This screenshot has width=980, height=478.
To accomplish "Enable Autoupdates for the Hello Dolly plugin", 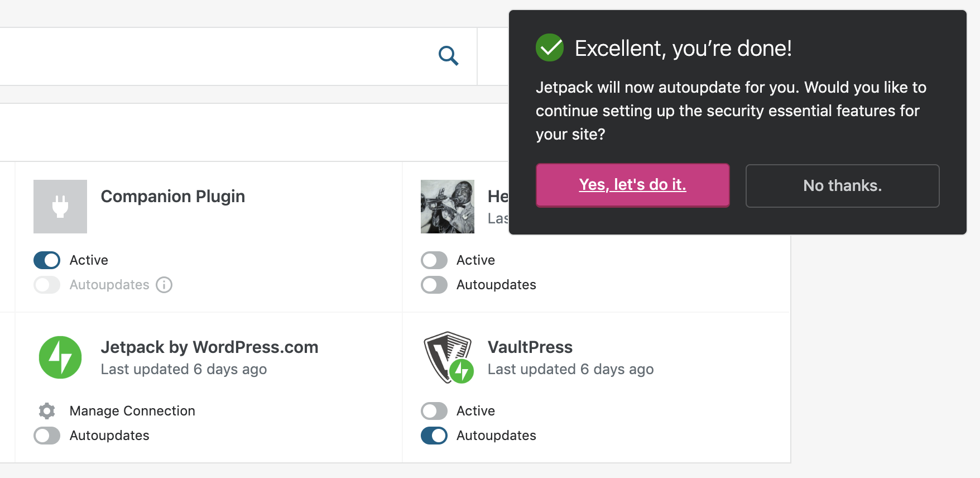I will (434, 285).
